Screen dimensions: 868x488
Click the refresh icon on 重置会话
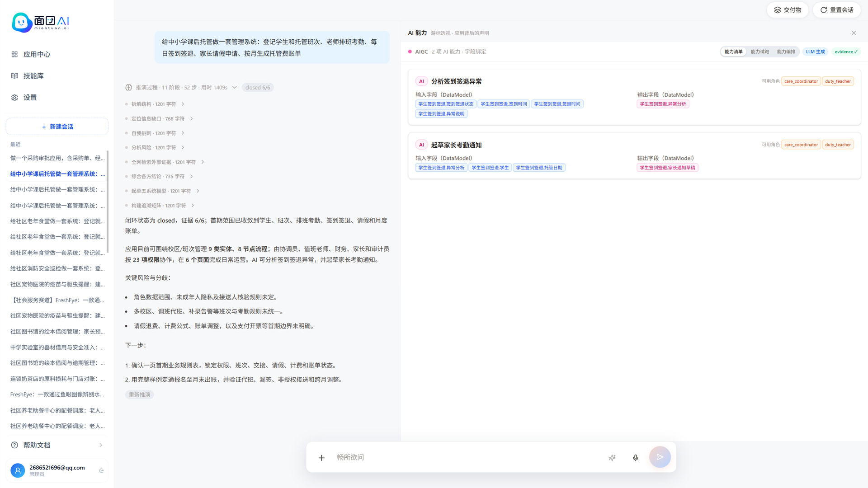(x=824, y=10)
